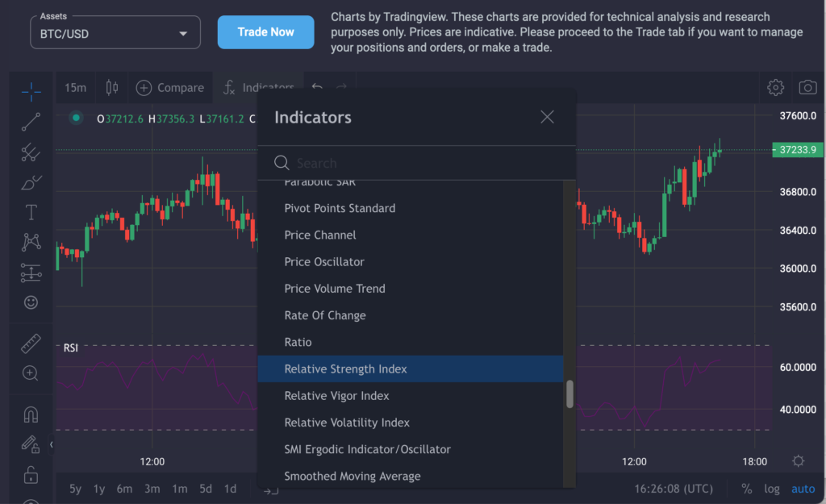Image resolution: width=826 pixels, height=504 pixels.
Task: Open the chart settings gear
Action: pyautogui.click(x=775, y=87)
